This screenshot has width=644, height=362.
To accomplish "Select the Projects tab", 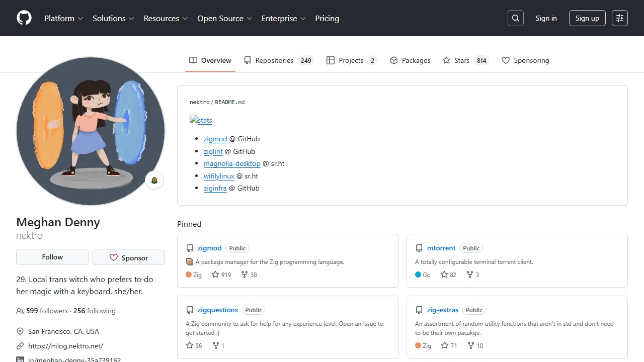I will [351, 60].
